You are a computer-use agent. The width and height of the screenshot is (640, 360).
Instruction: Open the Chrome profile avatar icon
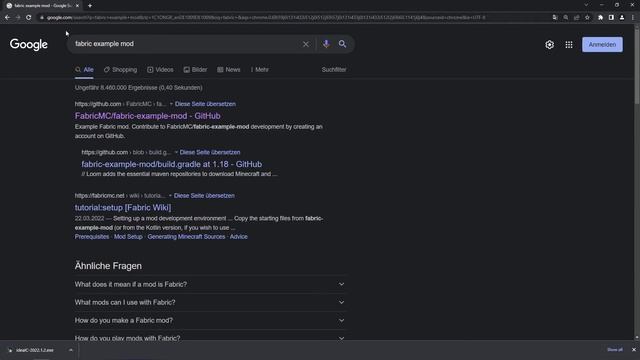622,18
